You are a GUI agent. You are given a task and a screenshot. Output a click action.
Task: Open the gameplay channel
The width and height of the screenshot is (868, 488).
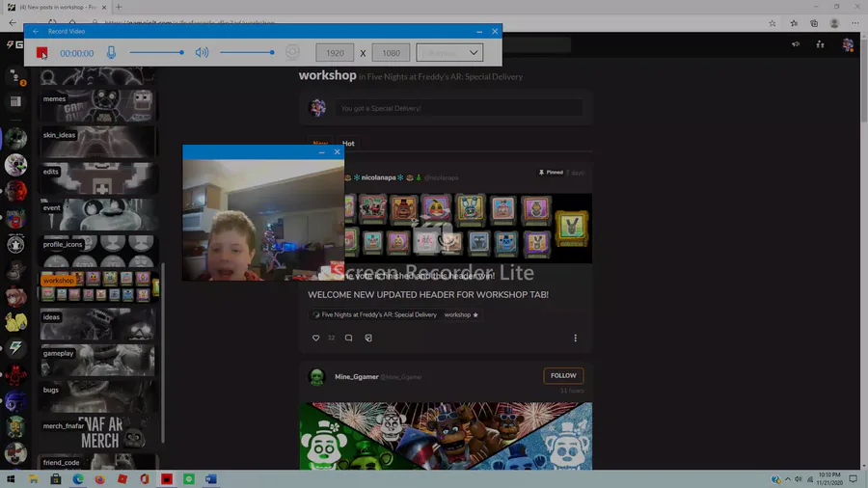click(x=98, y=361)
